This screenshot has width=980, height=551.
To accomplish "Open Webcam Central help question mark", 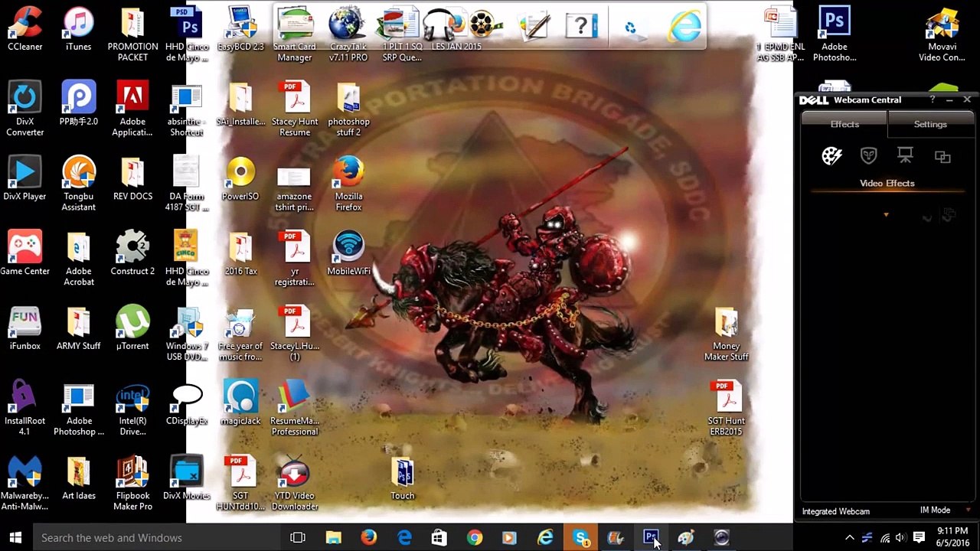I will 932,99.
